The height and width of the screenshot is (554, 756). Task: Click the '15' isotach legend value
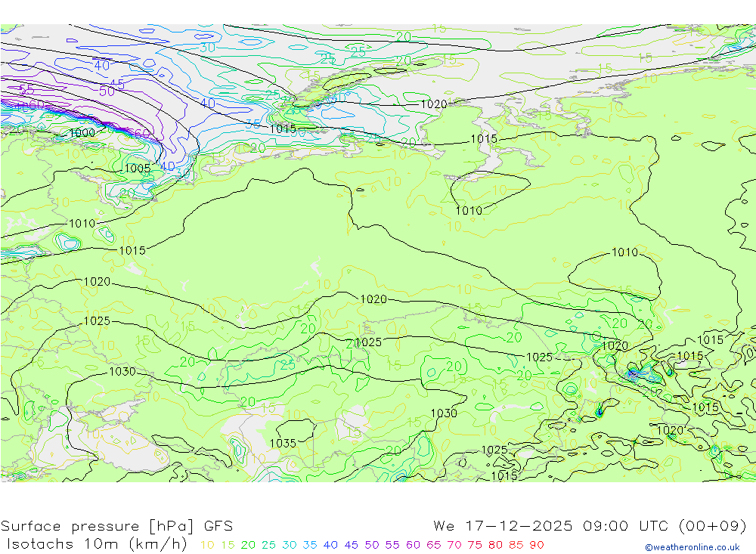228,545
